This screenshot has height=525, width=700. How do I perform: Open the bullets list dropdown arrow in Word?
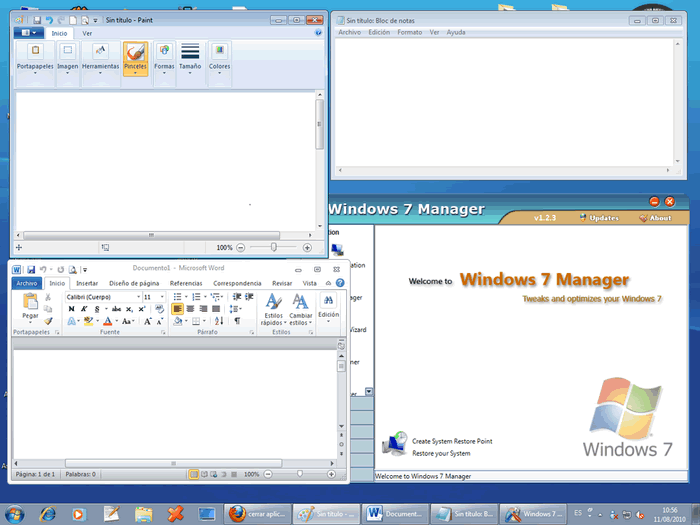pyautogui.click(x=186, y=297)
